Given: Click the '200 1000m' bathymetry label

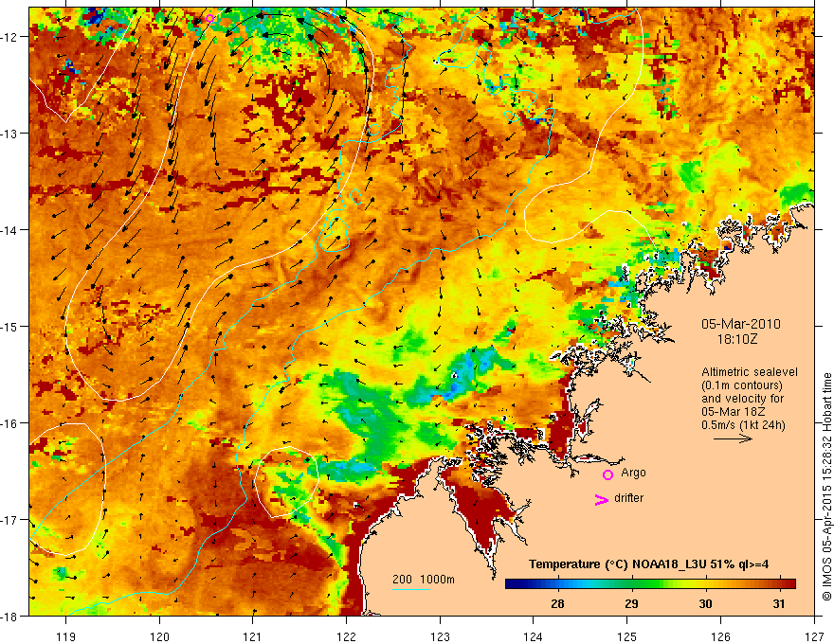Looking at the screenshot, I should (424, 580).
